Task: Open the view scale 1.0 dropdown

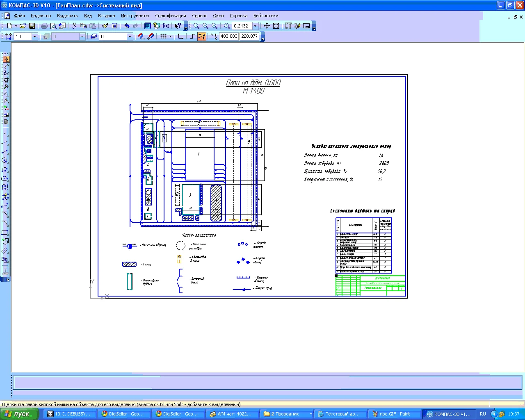Action: point(34,37)
